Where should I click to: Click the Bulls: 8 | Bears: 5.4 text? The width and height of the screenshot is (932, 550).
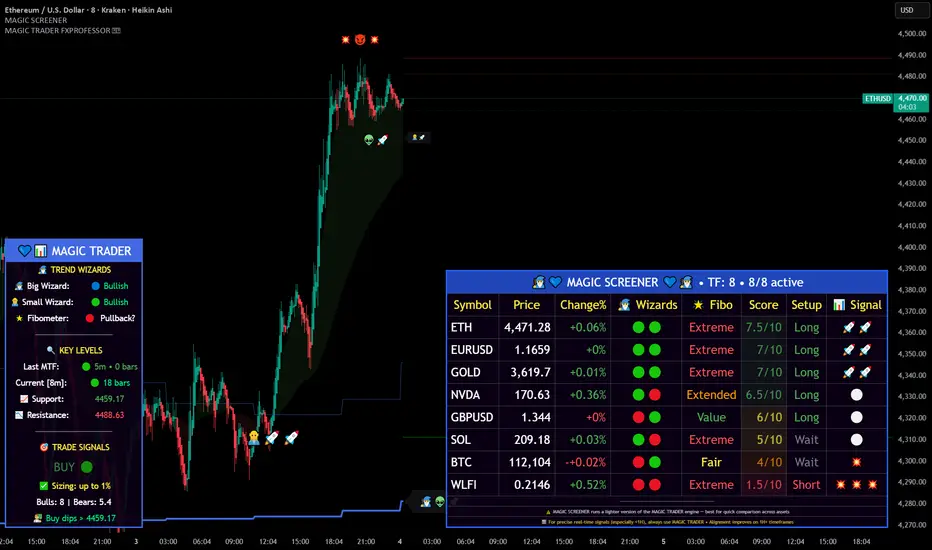point(74,502)
